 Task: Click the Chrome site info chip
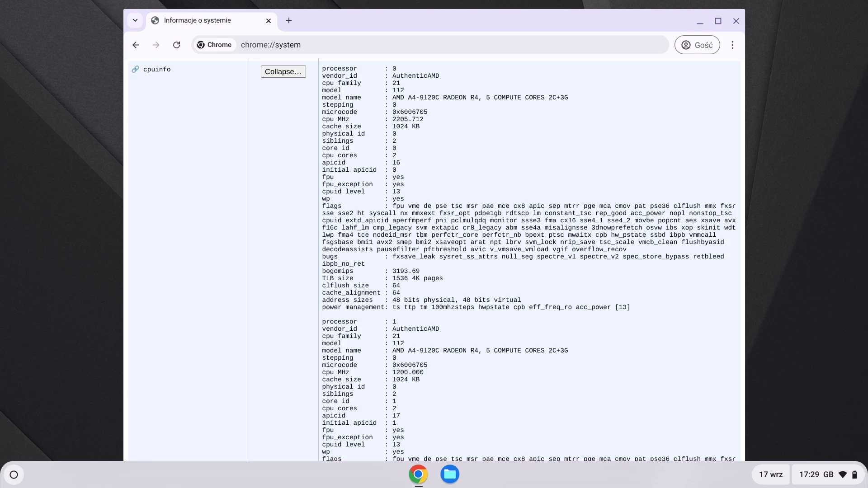(x=214, y=45)
